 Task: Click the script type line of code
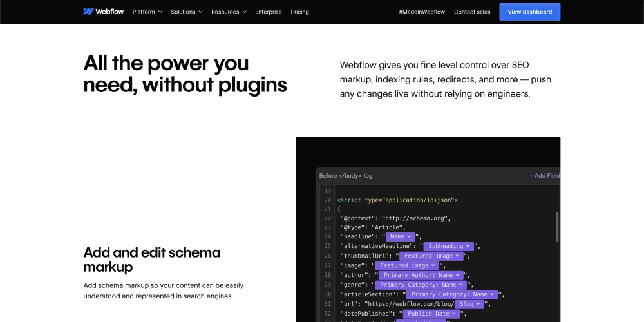(397, 200)
